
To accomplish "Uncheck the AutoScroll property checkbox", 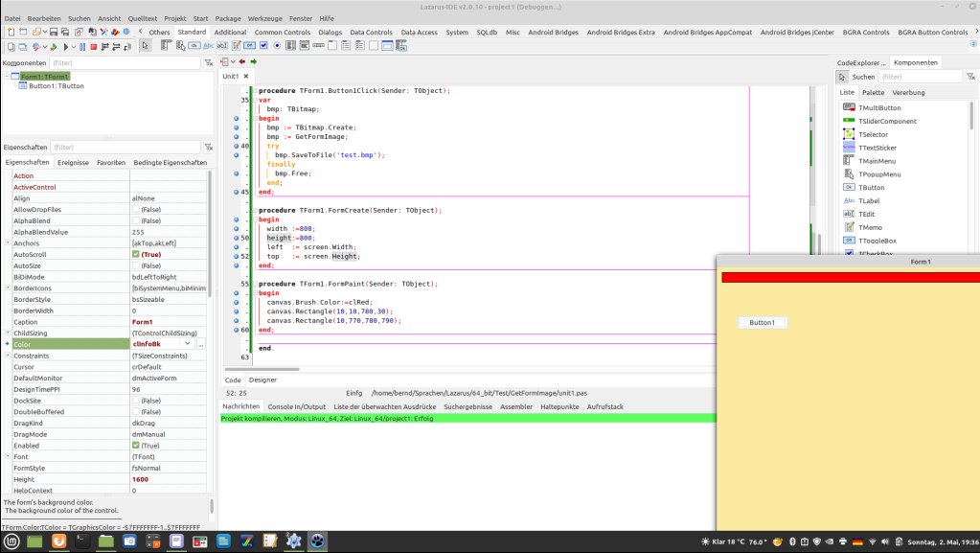I will [136, 255].
